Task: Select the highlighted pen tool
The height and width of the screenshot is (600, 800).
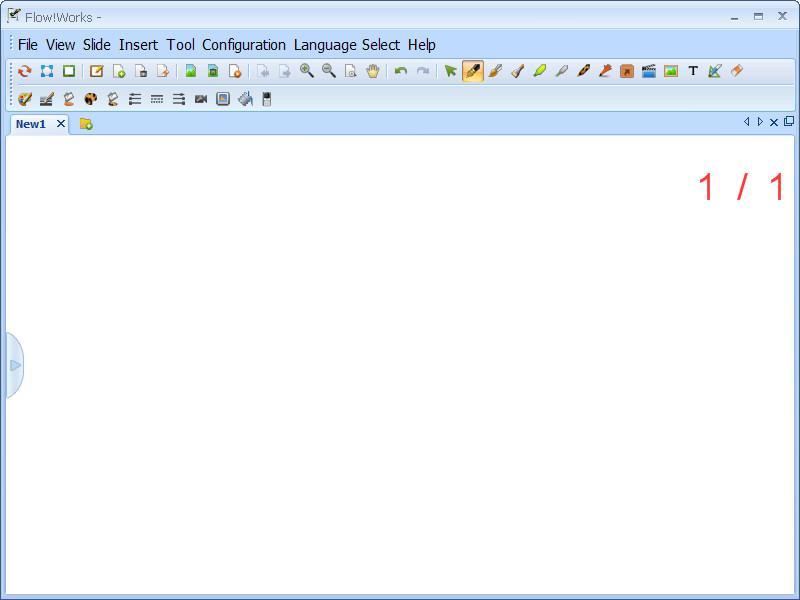Action: (x=473, y=71)
